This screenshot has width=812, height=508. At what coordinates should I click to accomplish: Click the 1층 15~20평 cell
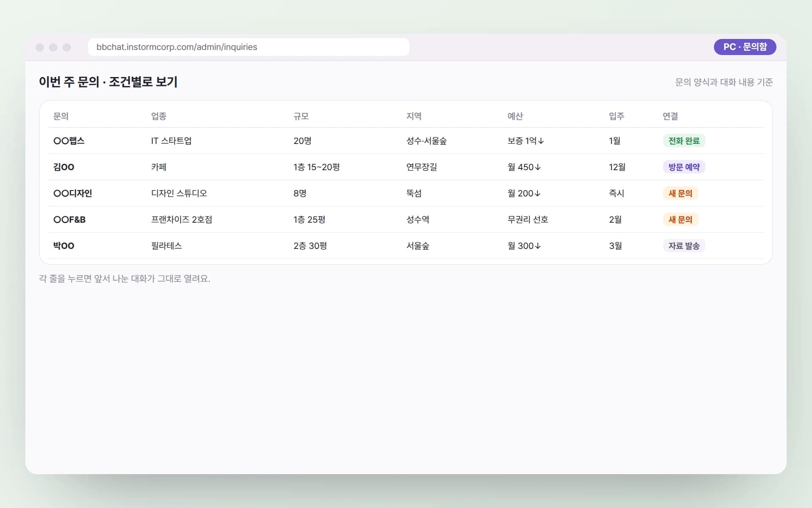point(317,167)
